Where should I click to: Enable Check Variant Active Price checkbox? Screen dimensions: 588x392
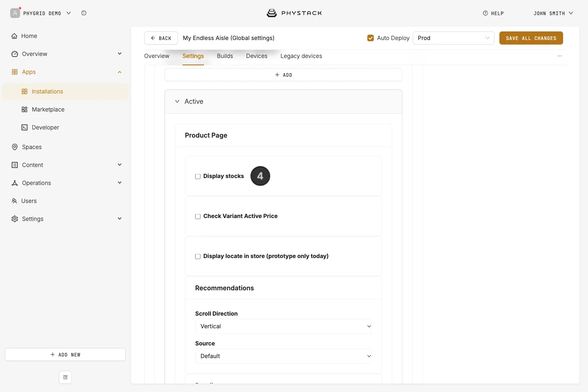pyautogui.click(x=198, y=216)
